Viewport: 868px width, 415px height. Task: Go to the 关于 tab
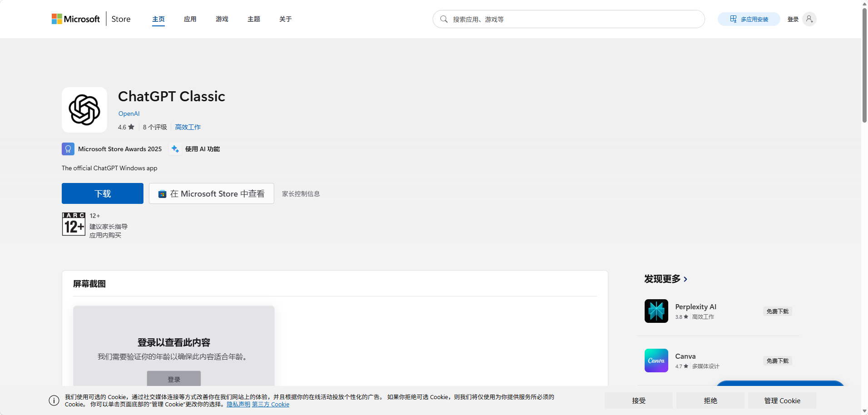pyautogui.click(x=286, y=19)
